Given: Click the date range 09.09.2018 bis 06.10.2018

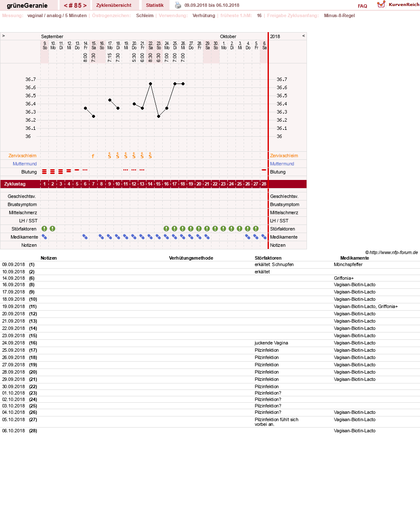Looking at the screenshot, I should (x=212, y=5).
